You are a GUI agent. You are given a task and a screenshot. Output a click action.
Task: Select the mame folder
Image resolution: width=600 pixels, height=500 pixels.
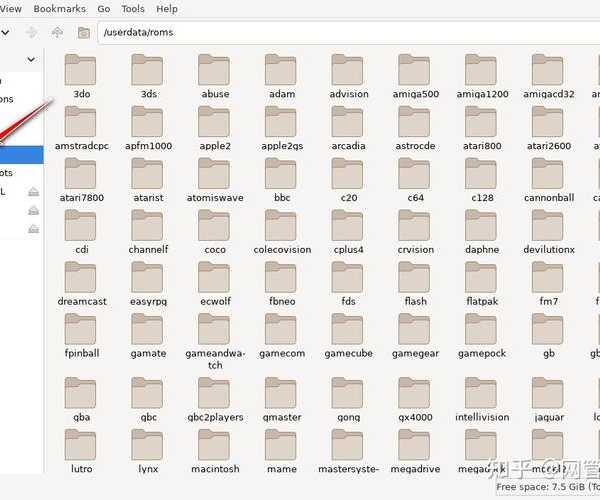coord(281,452)
